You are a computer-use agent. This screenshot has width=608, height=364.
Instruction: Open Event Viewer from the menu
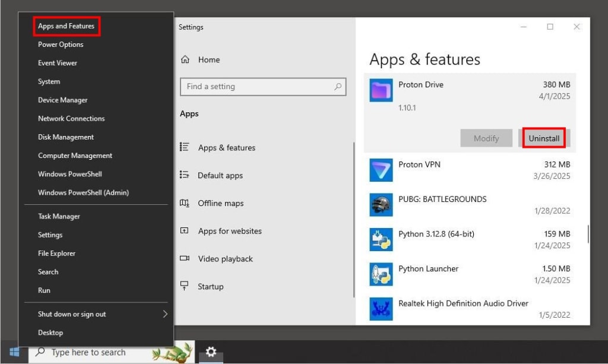pyautogui.click(x=58, y=63)
